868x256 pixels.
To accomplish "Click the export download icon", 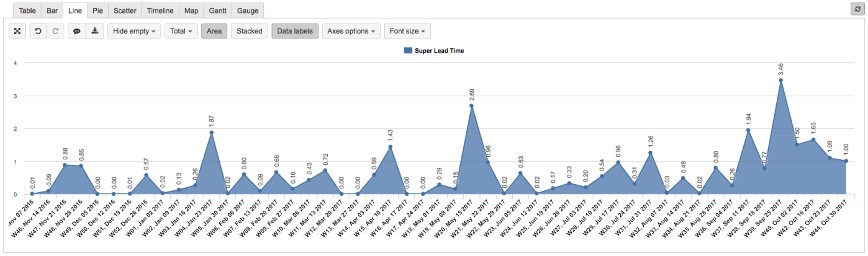I will tap(94, 31).
